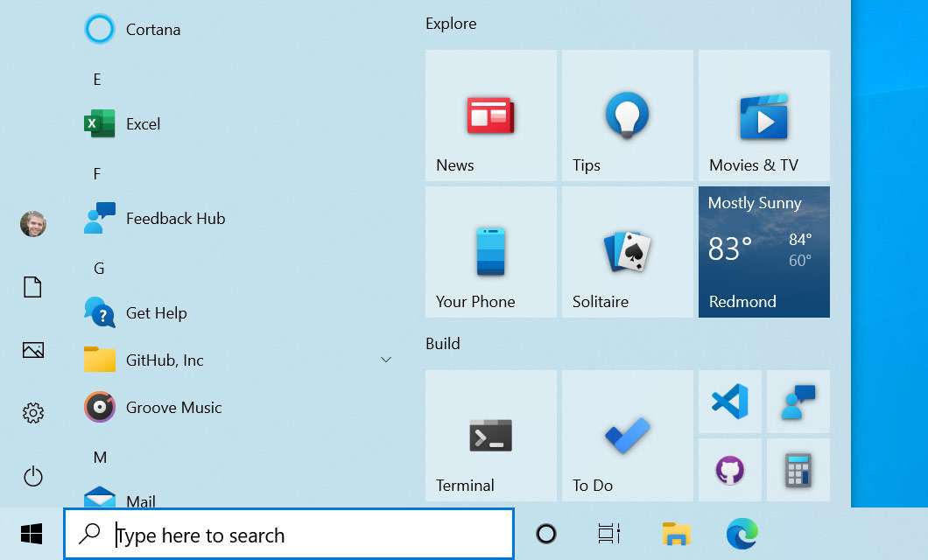Click the Build group header
Viewport: 928px width, 560px height.
443,344
